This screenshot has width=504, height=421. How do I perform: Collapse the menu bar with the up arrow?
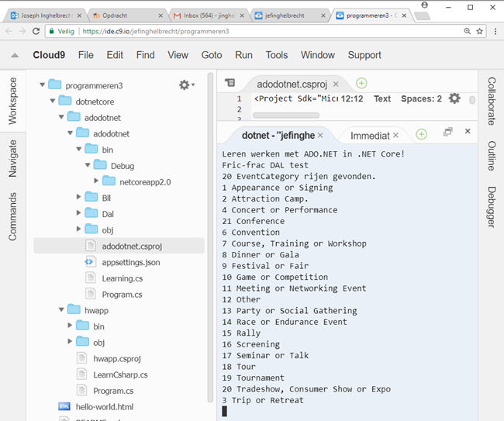pyautogui.click(x=15, y=55)
